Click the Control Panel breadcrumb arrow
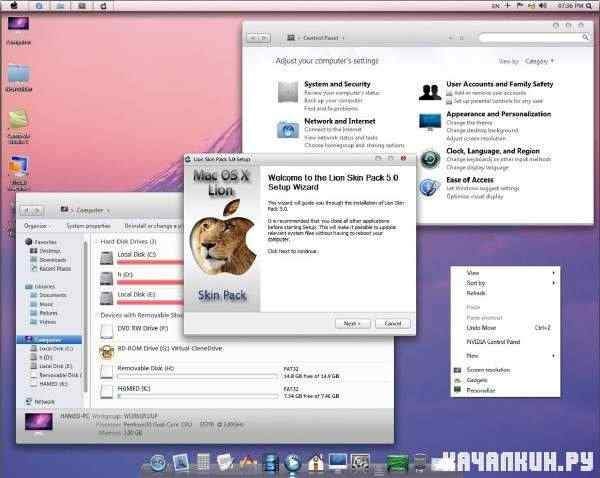 point(343,38)
